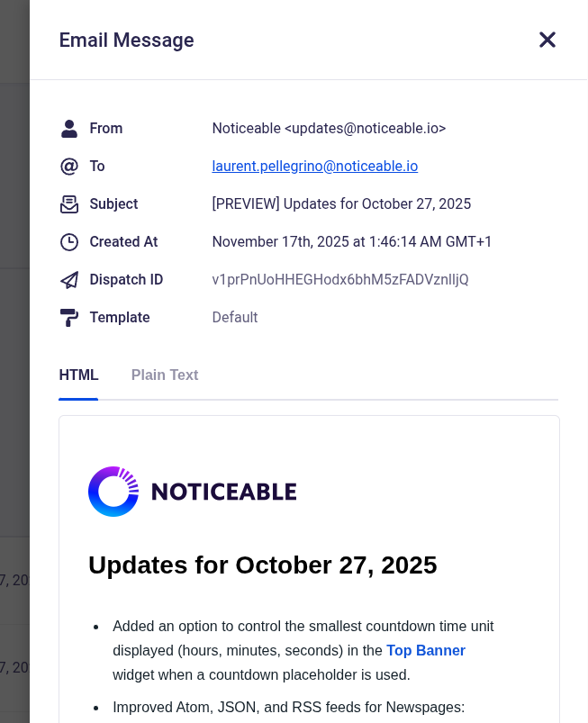Screen dimensions: 588x723
Task: Click the Created At timestamp value
Action: pos(351,242)
